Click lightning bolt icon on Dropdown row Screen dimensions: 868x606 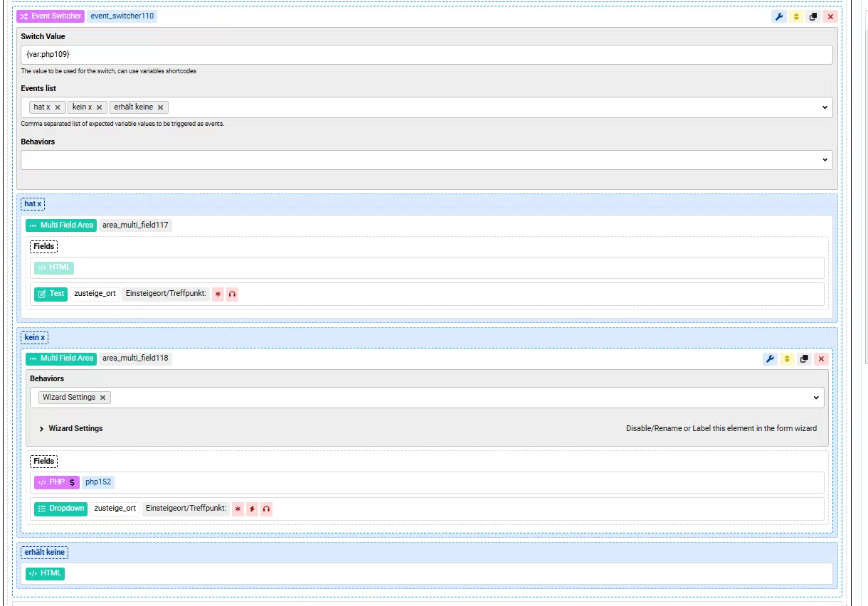(252, 509)
